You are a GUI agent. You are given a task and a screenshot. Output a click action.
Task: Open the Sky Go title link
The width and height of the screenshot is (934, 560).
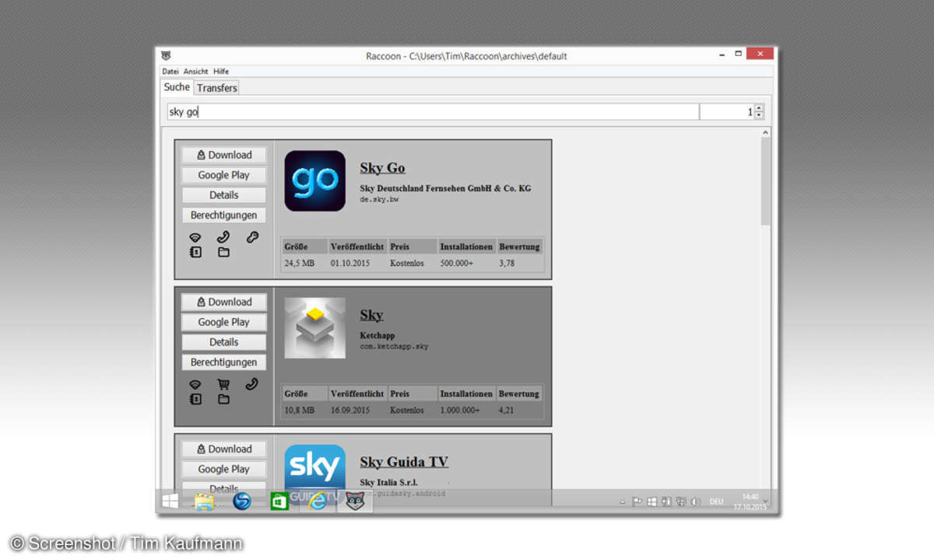[x=382, y=168]
